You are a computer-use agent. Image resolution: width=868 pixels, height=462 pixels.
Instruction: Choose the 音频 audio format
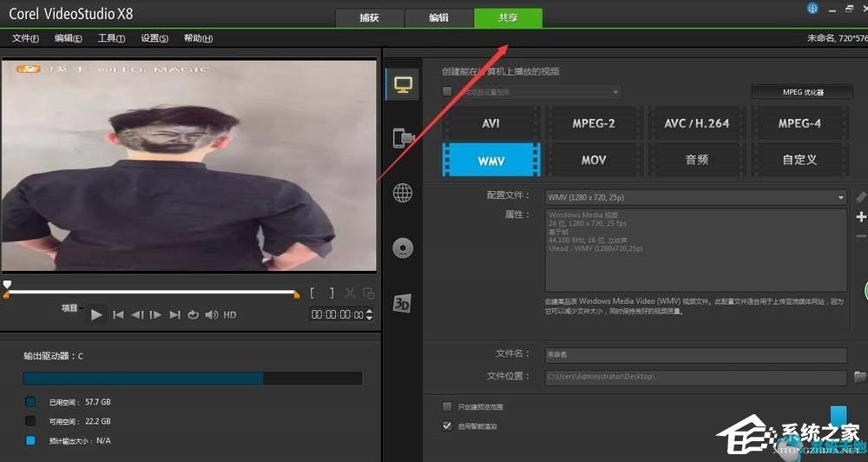point(696,160)
